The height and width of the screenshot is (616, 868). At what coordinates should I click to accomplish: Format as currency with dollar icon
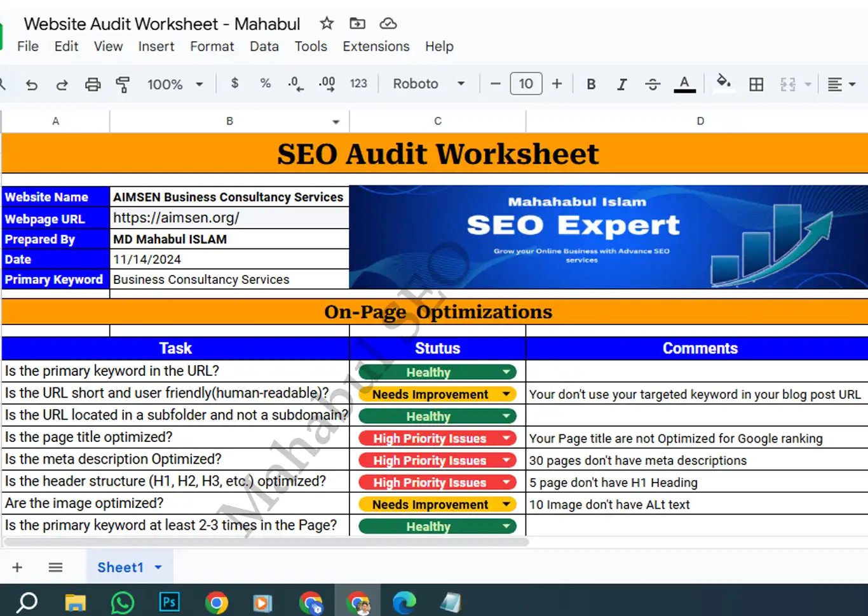pyautogui.click(x=235, y=83)
